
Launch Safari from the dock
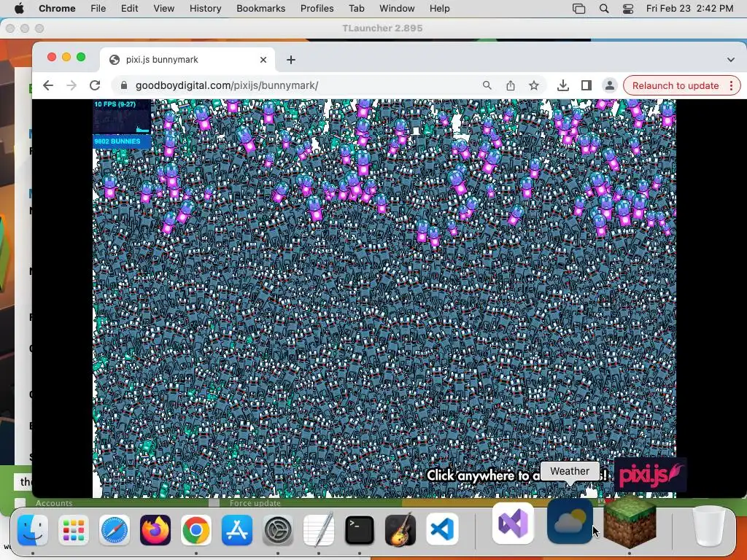click(x=115, y=529)
